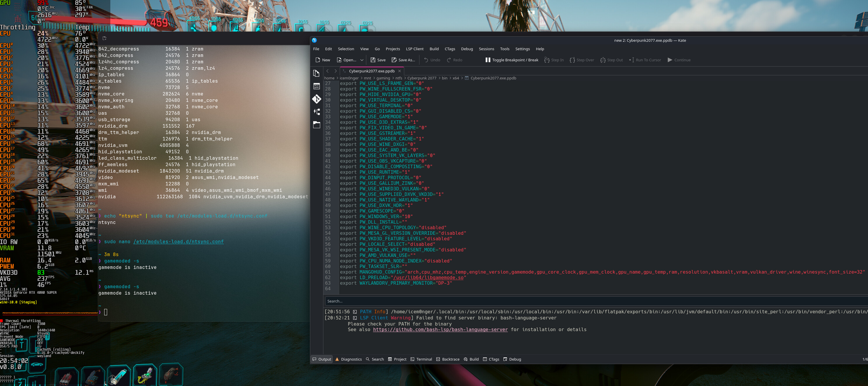The width and height of the screenshot is (868, 386).
Task: Open the Git sidebar panel icon
Action: pos(316,99)
